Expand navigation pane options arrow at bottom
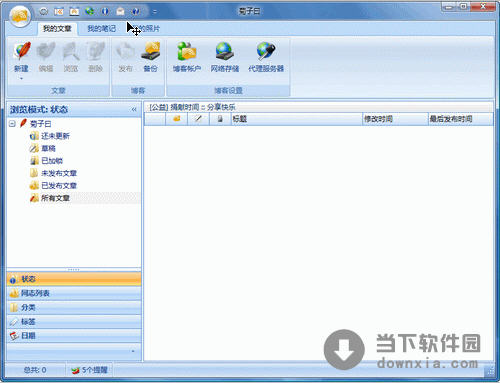This screenshot has height=383, width=500. [133, 351]
